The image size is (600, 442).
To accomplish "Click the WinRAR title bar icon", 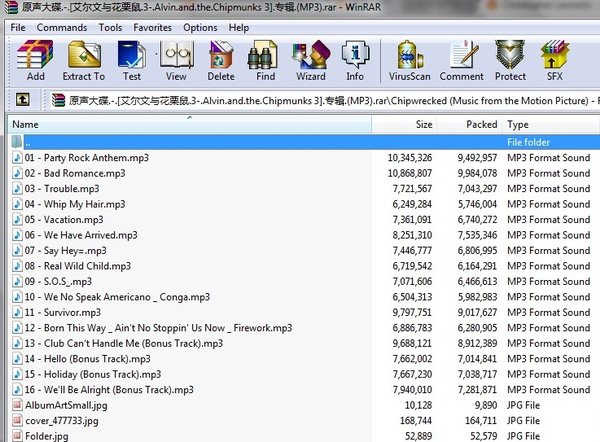I will point(11,7).
